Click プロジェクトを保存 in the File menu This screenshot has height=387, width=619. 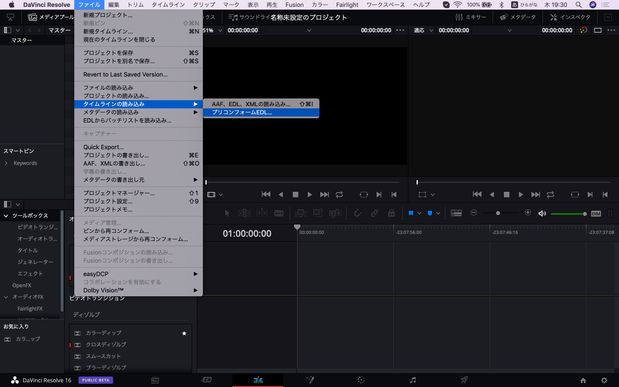pyautogui.click(x=139, y=53)
